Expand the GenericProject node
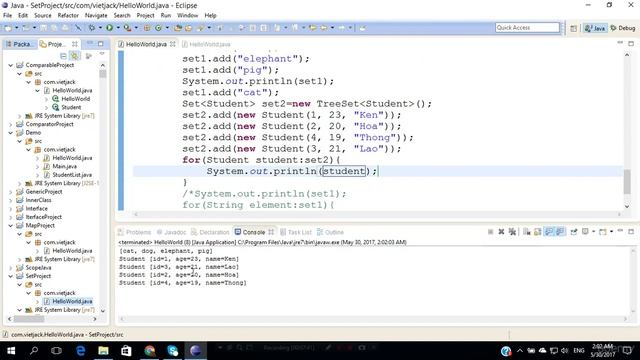Image resolution: width=640 pixels, height=360 pixels. (x=11, y=191)
